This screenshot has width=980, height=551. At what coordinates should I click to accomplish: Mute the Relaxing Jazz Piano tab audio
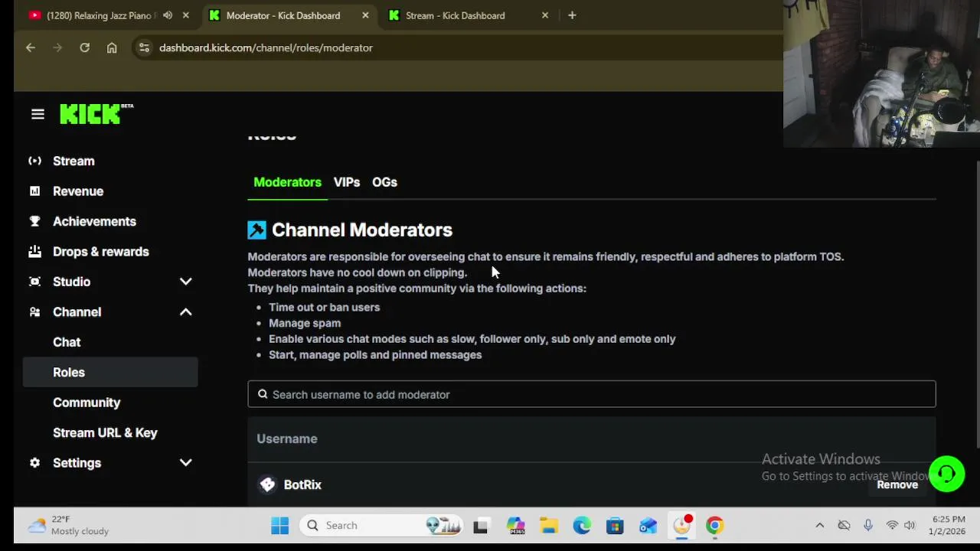pos(168,15)
